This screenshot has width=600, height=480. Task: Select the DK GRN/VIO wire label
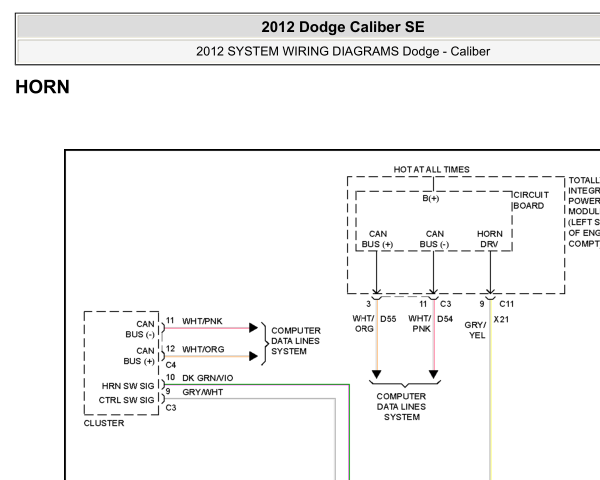click(207, 378)
